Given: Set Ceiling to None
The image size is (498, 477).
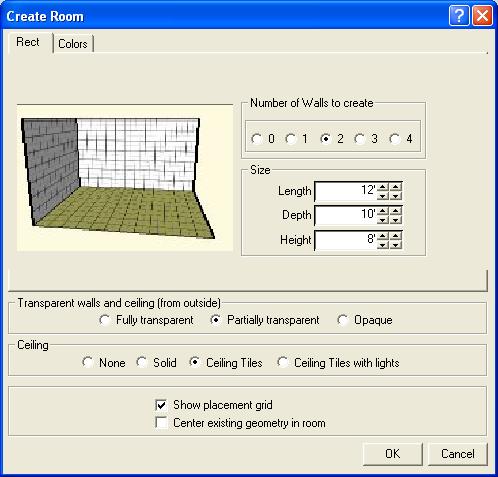Looking at the screenshot, I should (88, 362).
